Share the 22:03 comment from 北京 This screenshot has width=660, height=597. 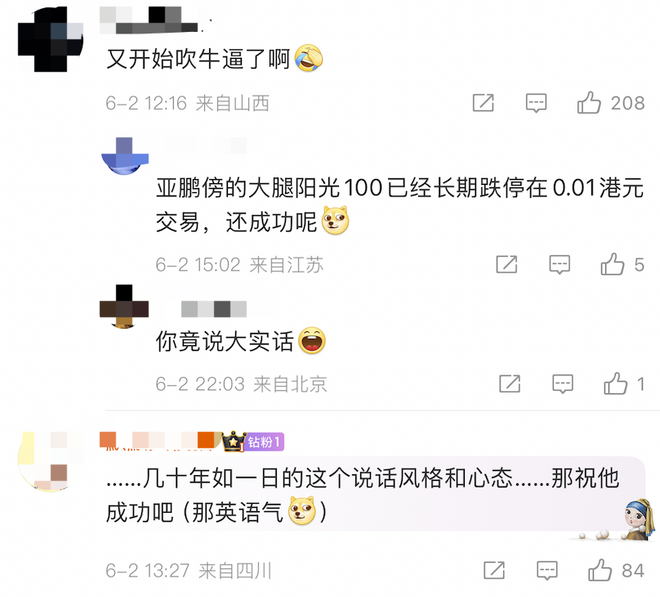coord(510,384)
